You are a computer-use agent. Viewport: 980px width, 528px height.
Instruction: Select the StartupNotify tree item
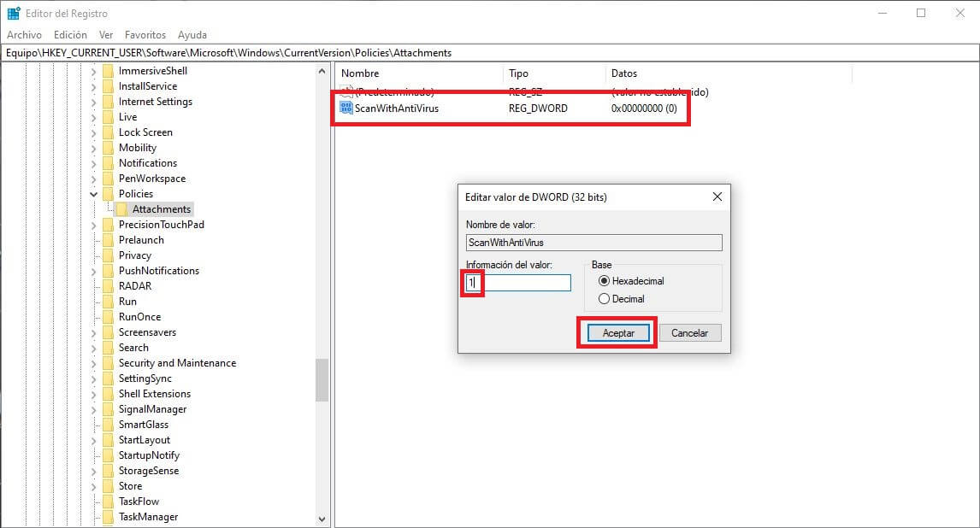point(150,455)
